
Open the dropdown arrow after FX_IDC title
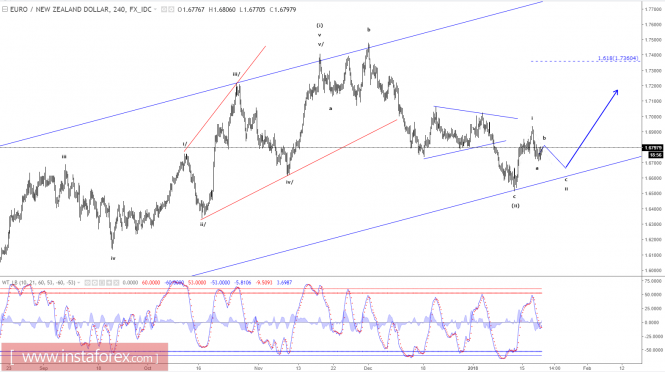(155, 9)
